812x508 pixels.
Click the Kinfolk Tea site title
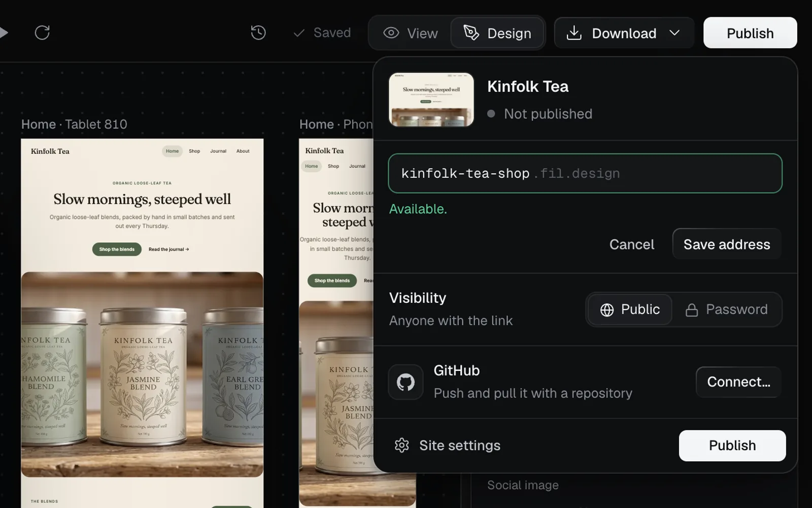point(528,86)
